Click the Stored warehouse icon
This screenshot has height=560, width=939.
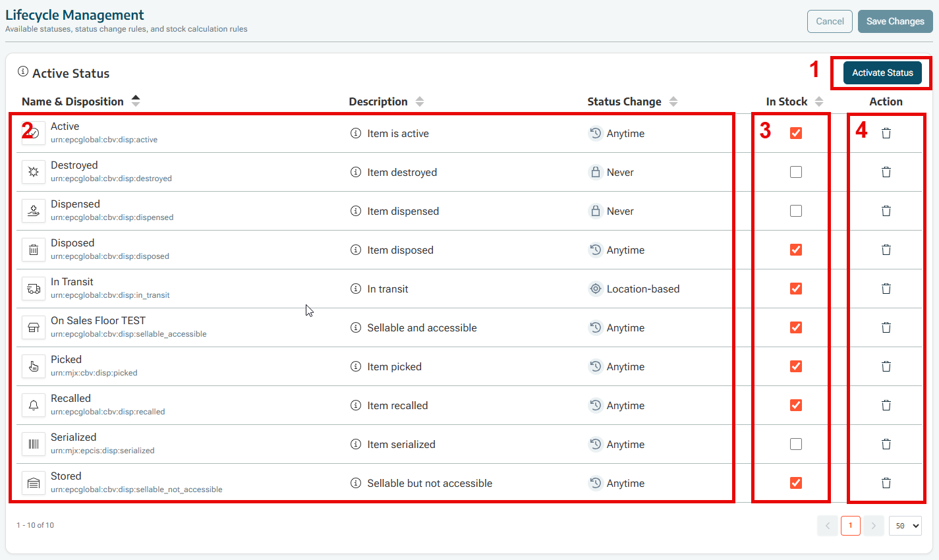(34, 483)
